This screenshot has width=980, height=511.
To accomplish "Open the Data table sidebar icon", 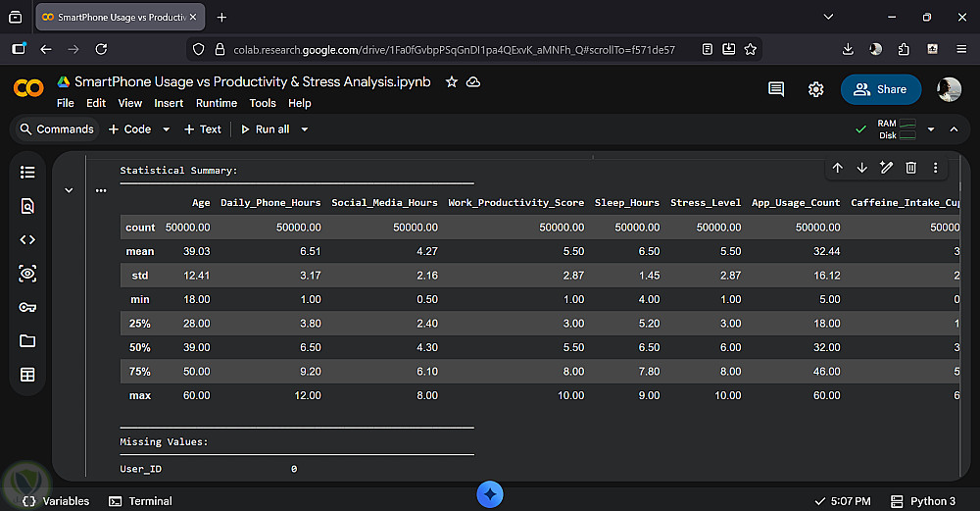I will pyautogui.click(x=27, y=375).
